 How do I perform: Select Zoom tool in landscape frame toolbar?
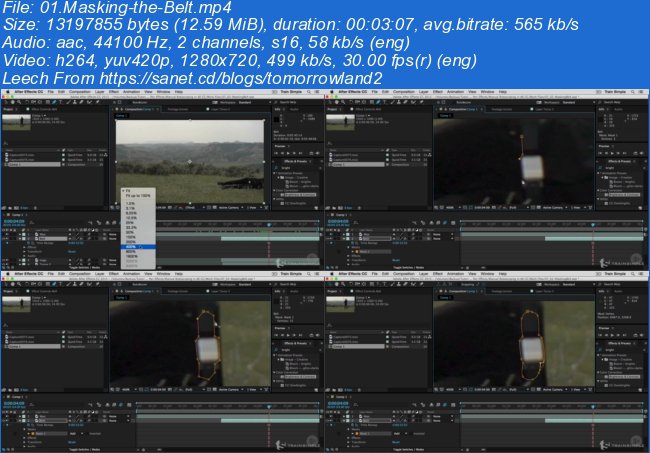(x=19, y=102)
